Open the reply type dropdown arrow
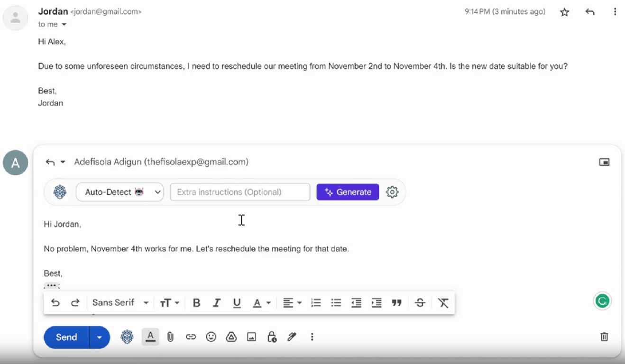Viewport: 625px width, 364px height. point(63,162)
